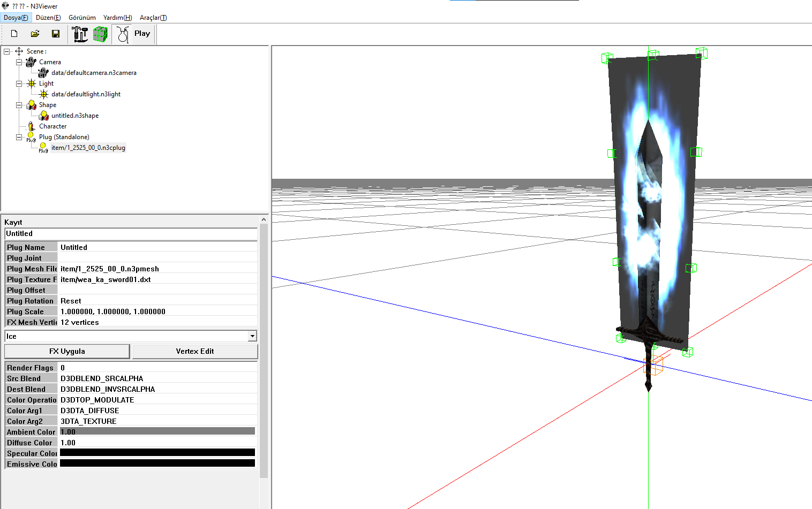The image size is (812, 509).
Task: Select the Camera node icon in tree
Action: (x=31, y=62)
